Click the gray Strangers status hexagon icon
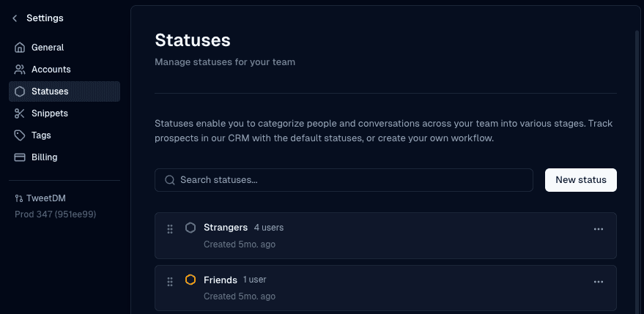This screenshot has height=314, width=644. coord(190,228)
